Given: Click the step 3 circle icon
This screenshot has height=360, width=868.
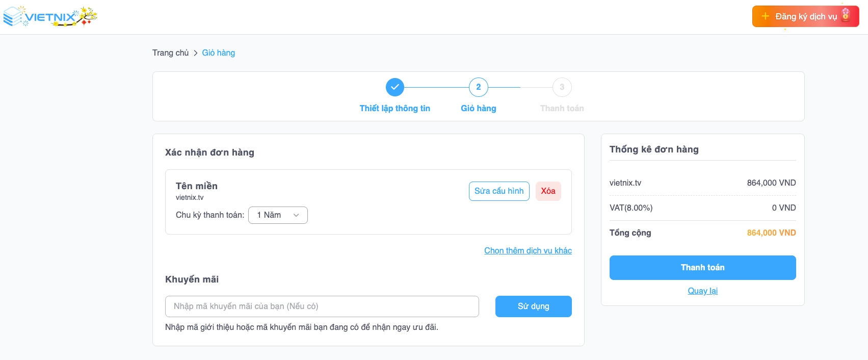Looking at the screenshot, I should pyautogui.click(x=562, y=87).
